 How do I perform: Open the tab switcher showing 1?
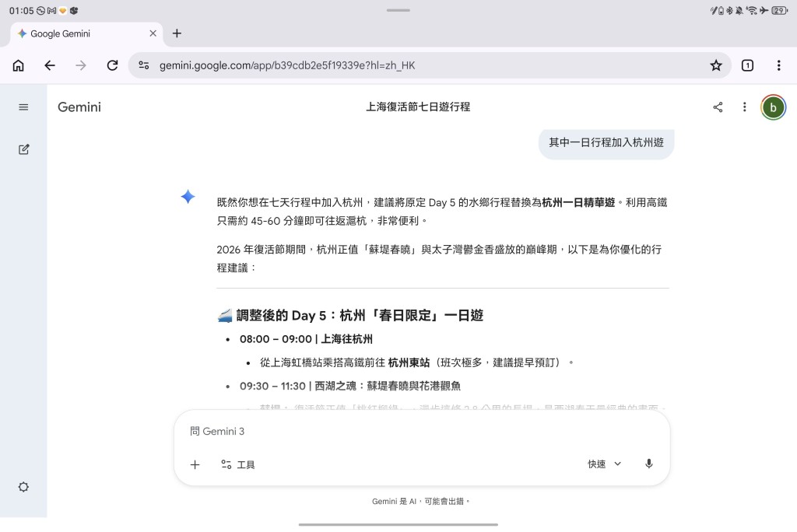click(x=748, y=65)
